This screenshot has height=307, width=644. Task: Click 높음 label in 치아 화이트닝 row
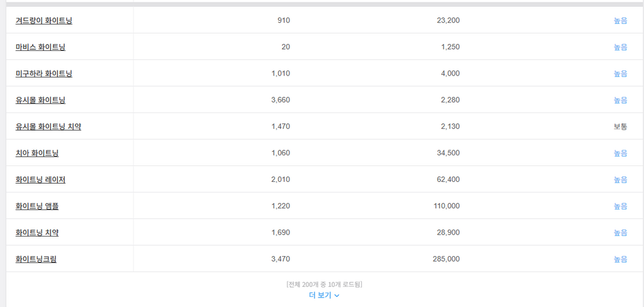coord(620,153)
